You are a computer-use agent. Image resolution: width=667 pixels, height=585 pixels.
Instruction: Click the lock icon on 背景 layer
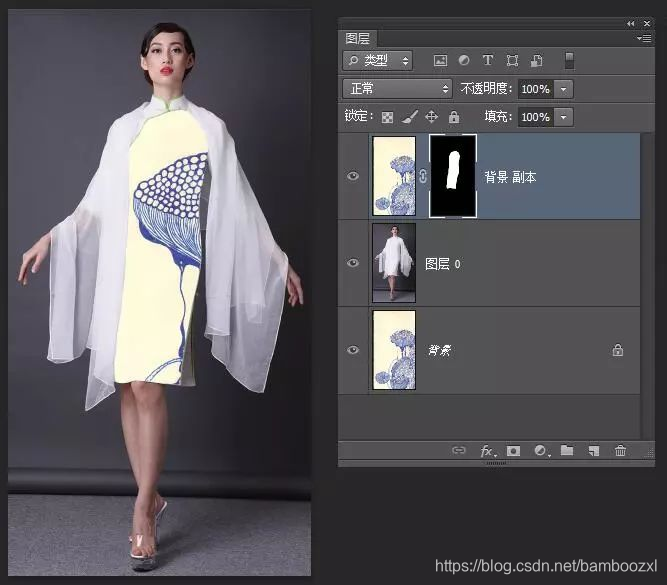pyautogui.click(x=618, y=350)
